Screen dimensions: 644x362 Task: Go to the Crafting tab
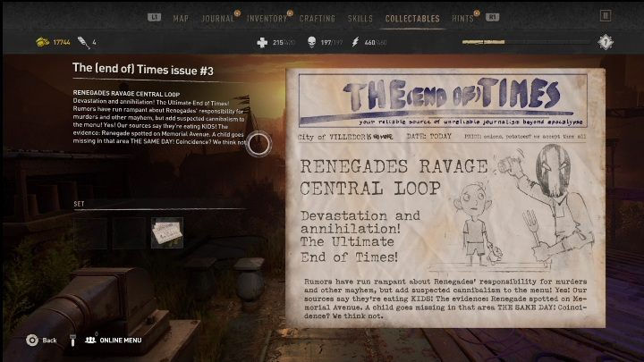point(318,18)
